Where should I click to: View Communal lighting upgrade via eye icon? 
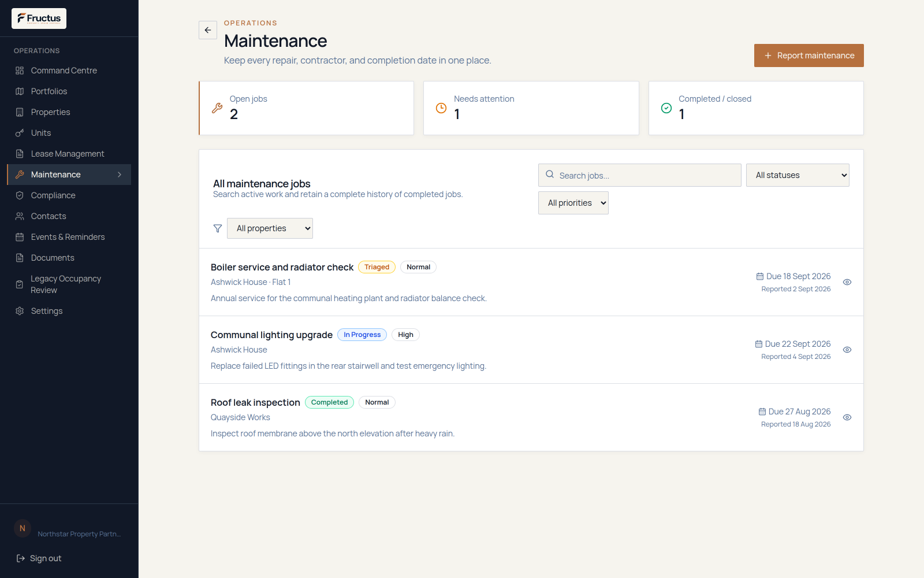tap(847, 350)
